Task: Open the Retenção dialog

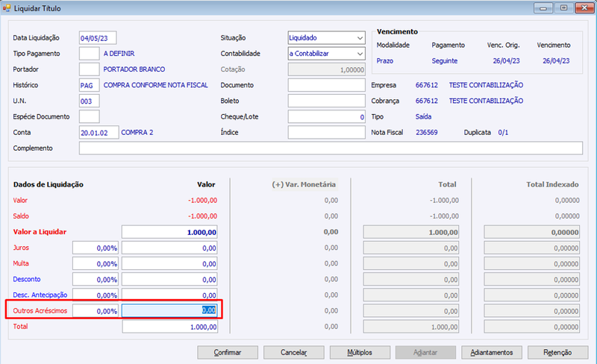Action: coord(557,353)
